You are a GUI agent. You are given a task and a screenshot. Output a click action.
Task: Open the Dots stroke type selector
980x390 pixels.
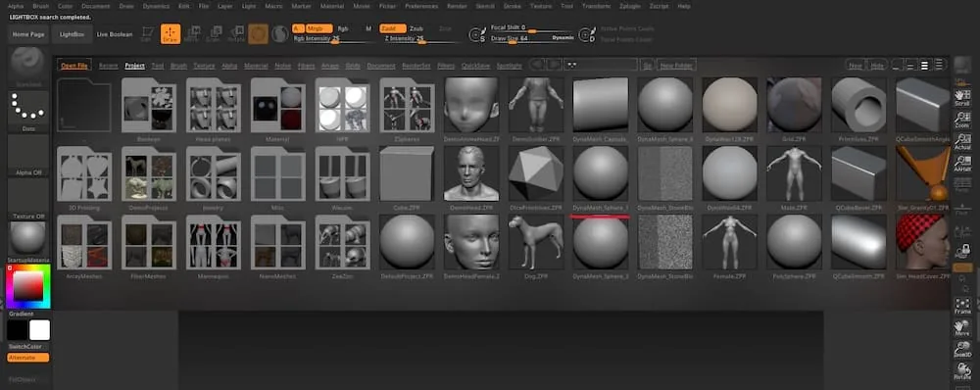28,112
